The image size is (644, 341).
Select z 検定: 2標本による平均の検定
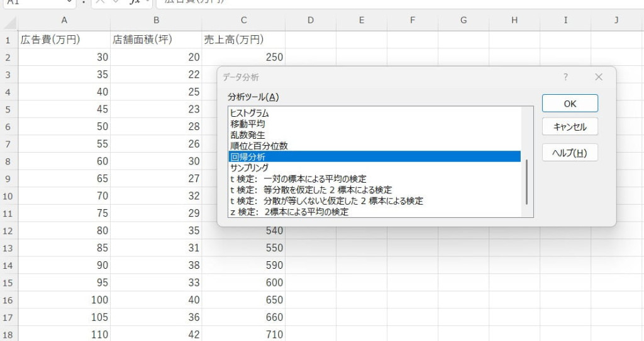(x=289, y=212)
